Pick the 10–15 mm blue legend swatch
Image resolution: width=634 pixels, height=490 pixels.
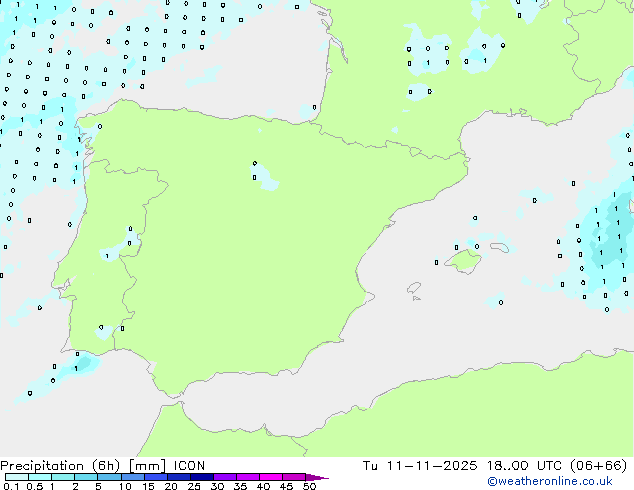[x=132, y=477]
